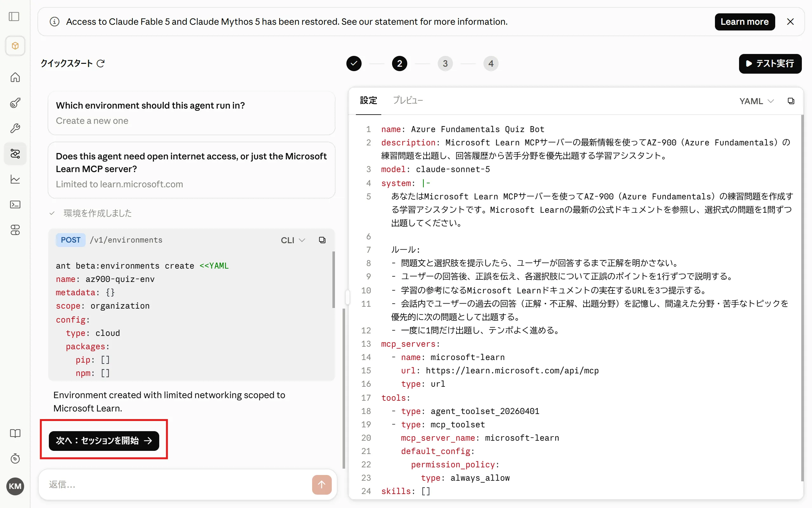The height and width of the screenshot is (508, 812).
Task: Go to Home via house icon
Action: tap(15, 77)
